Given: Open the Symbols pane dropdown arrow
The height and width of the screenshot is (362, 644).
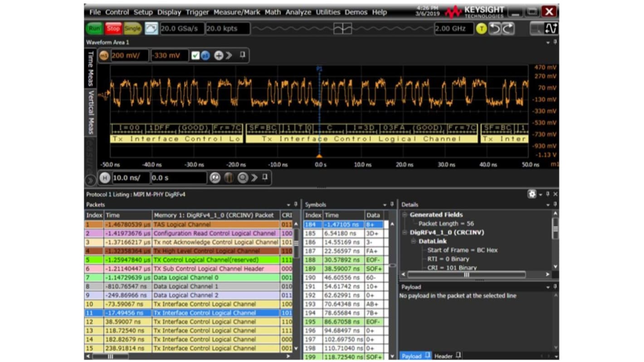Looking at the screenshot, I should [385, 205].
